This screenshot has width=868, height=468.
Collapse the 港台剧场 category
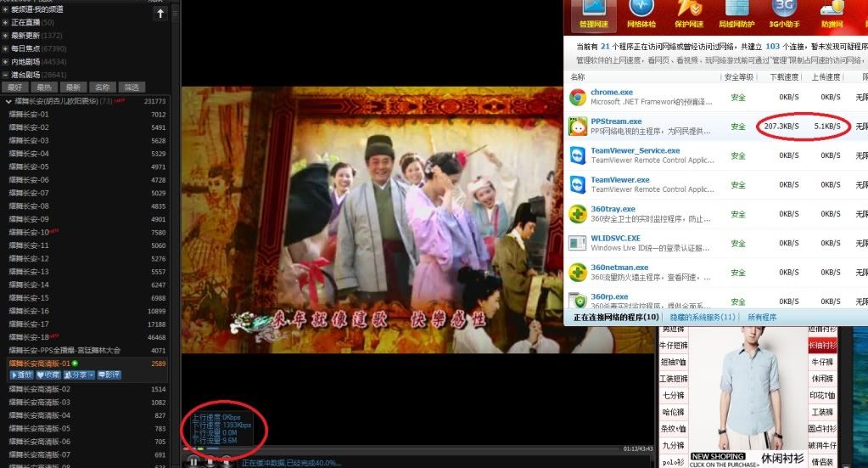tap(5, 75)
